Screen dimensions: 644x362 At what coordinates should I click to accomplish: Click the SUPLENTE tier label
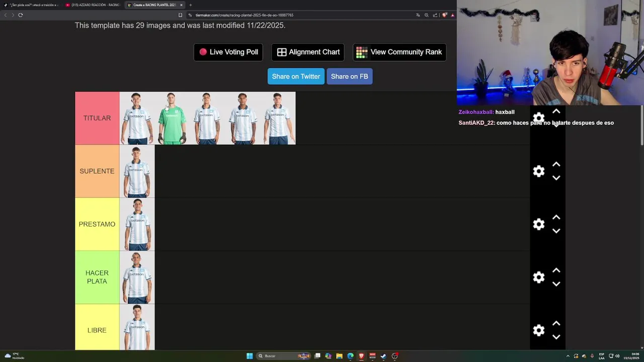pyautogui.click(x=97, y=171)
